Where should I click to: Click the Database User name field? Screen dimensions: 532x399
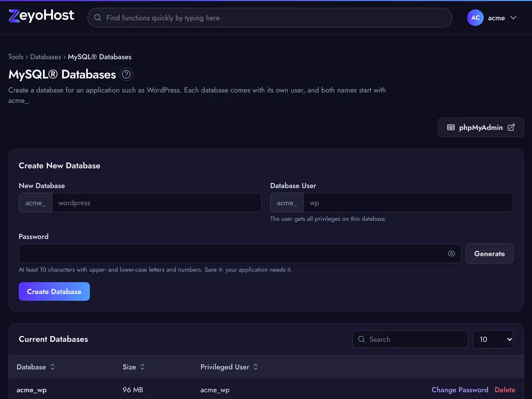coord(408,203)
